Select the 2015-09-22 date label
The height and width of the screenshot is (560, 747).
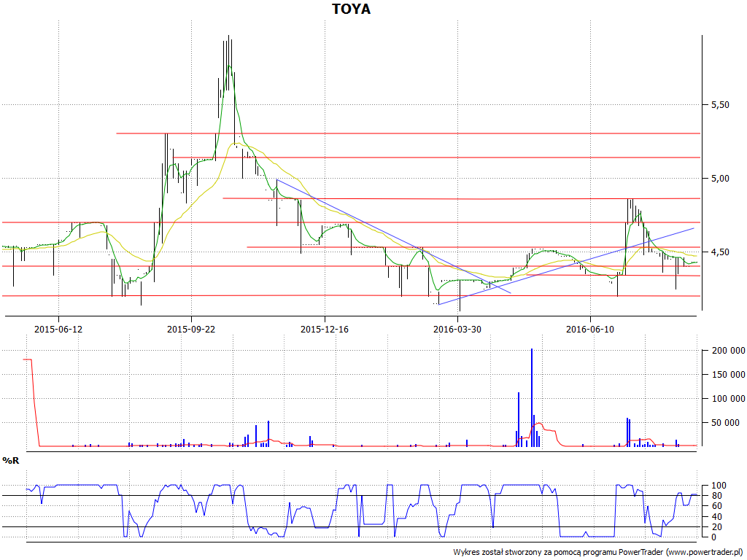click(x=191, y=329)
